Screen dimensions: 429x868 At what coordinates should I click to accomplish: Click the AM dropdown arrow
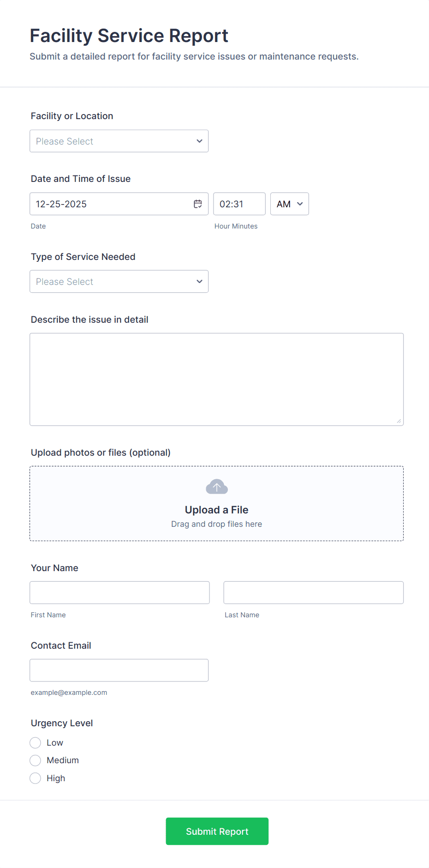299,204
